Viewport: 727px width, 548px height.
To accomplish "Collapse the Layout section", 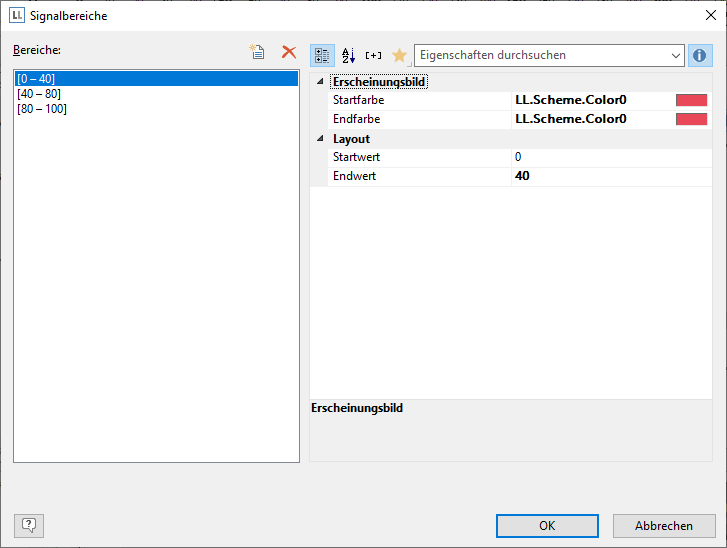I will (320, 139).
